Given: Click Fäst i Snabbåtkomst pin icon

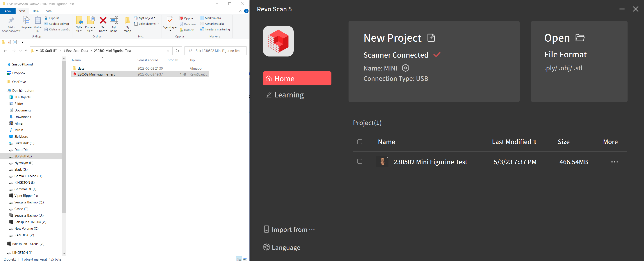Looking at the screenshot, I should click(x=11, y=21).
